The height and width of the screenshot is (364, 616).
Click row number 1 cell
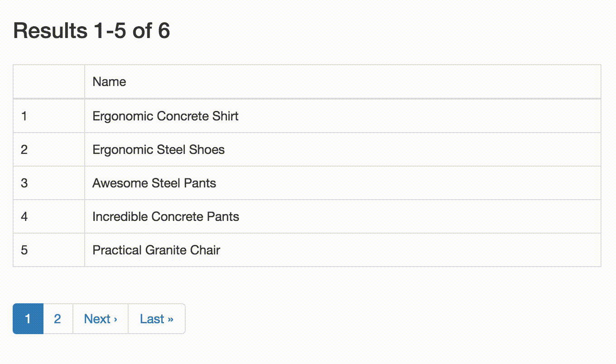coord(49,116)
